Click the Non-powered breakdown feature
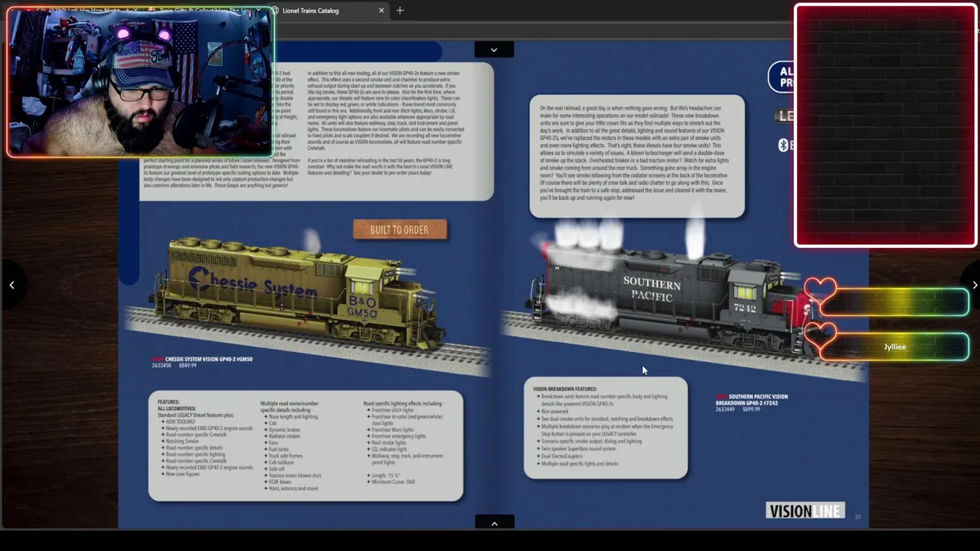 554,412
